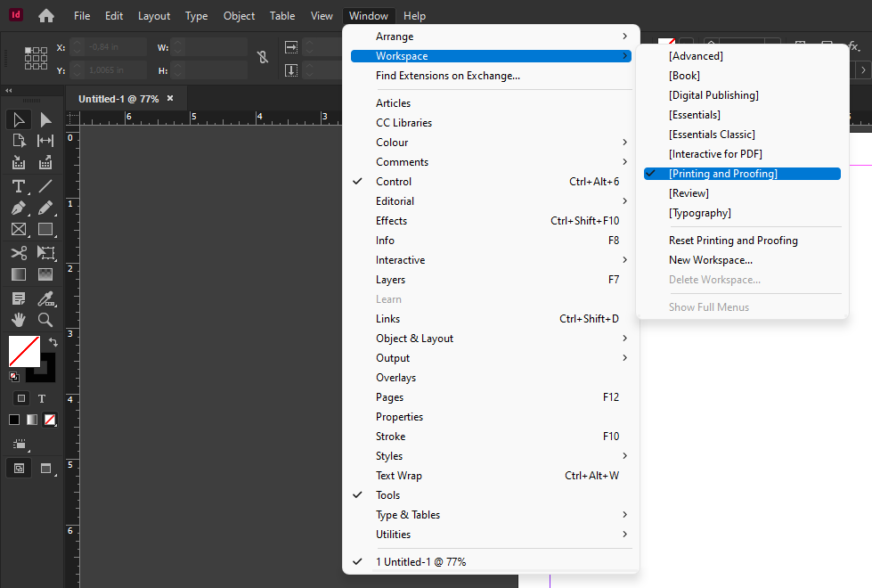This screenshot has width=872, height=588.
Task: Open the view options icon in toolbox
Action: tap(20, 444)
